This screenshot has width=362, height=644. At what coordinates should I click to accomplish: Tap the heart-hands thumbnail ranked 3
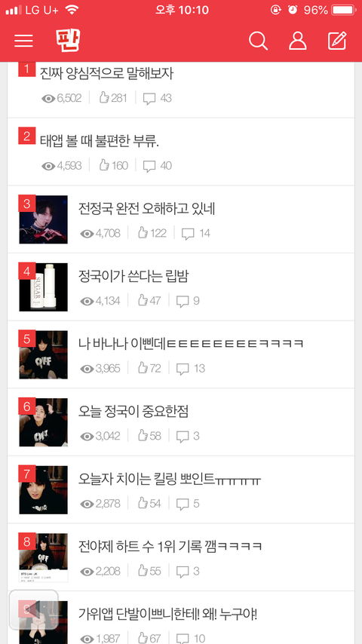(43, 219)
